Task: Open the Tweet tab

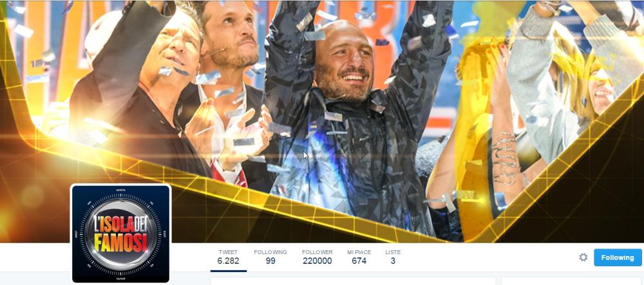Action: [x=229, y=257]
